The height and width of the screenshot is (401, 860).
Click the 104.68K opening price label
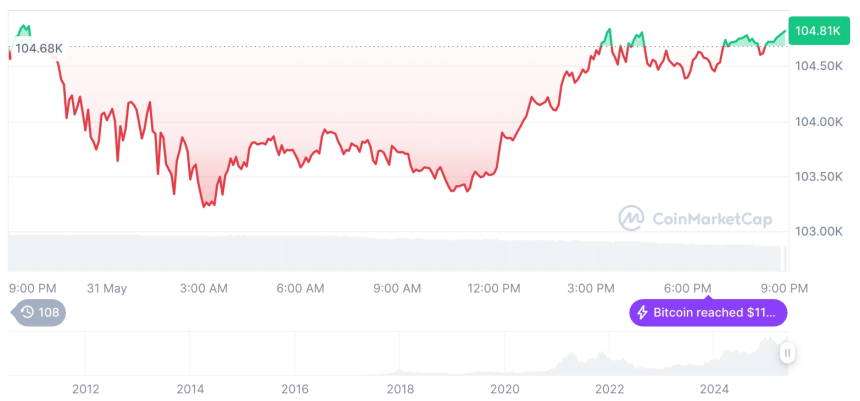pos(38,48)
